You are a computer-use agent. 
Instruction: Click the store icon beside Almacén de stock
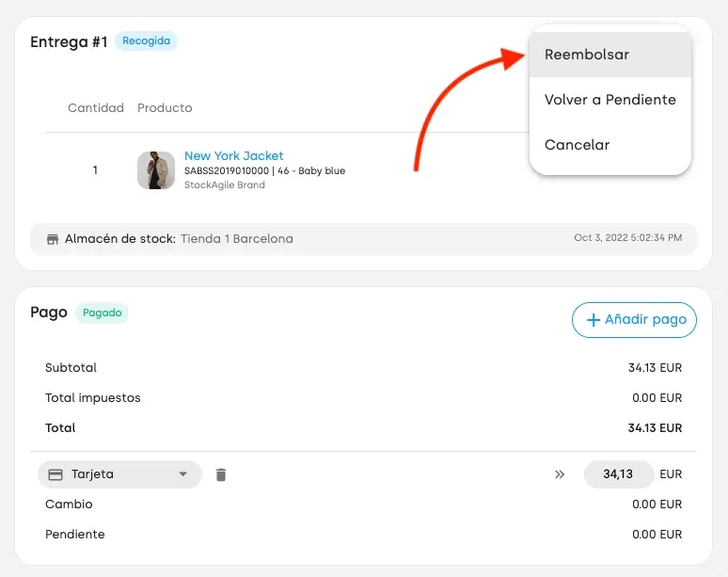[x=53, y=239]
